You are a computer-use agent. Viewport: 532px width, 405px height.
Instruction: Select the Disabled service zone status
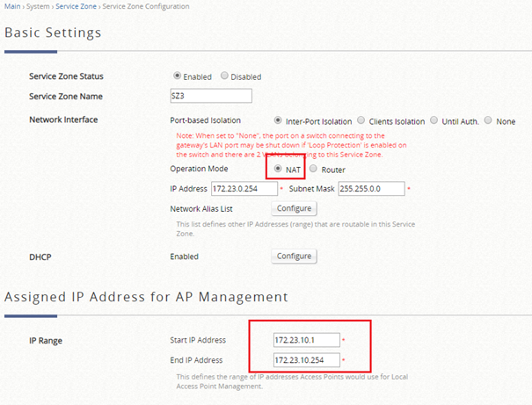224,76
